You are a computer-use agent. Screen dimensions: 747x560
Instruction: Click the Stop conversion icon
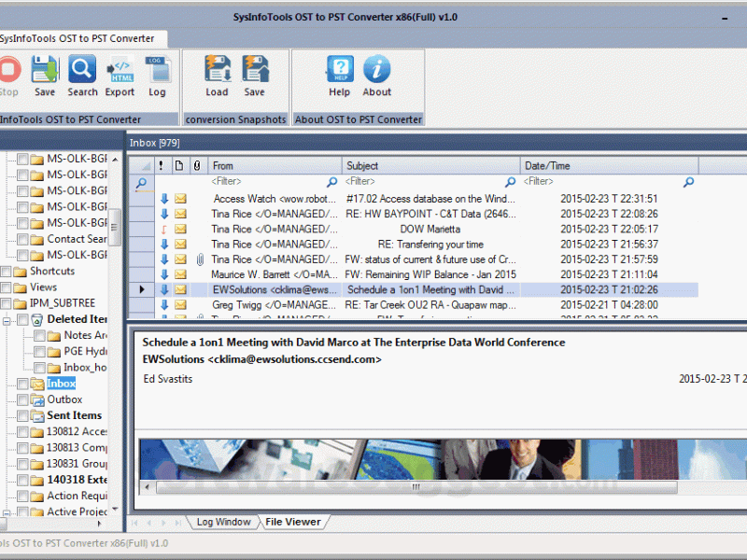[8, 69]
